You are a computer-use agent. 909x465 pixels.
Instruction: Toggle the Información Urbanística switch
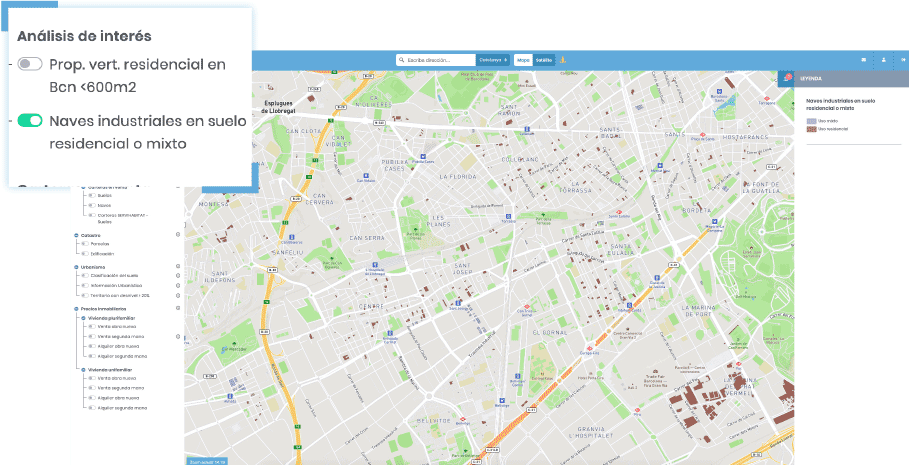click(85, 286)
